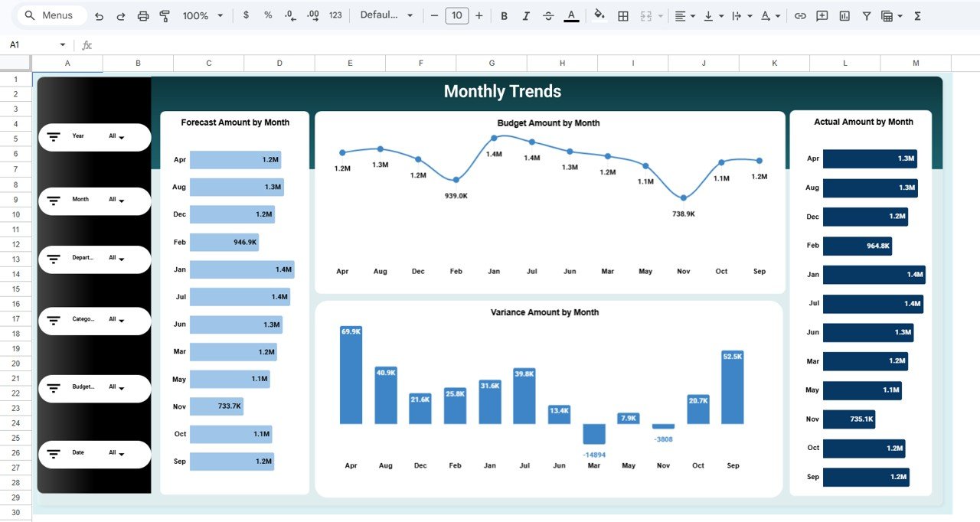
Task: Click the decrease font size minus button
Action: (434, 16)
